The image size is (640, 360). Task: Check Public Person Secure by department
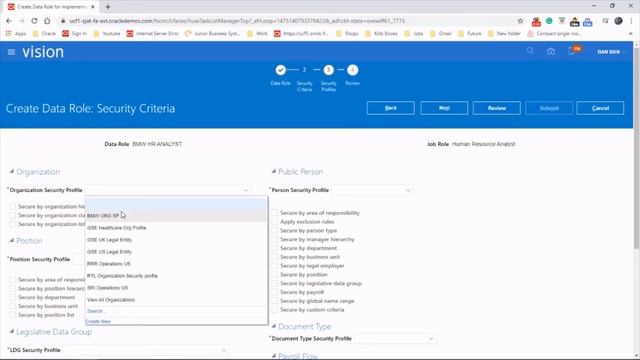point(275,248)
